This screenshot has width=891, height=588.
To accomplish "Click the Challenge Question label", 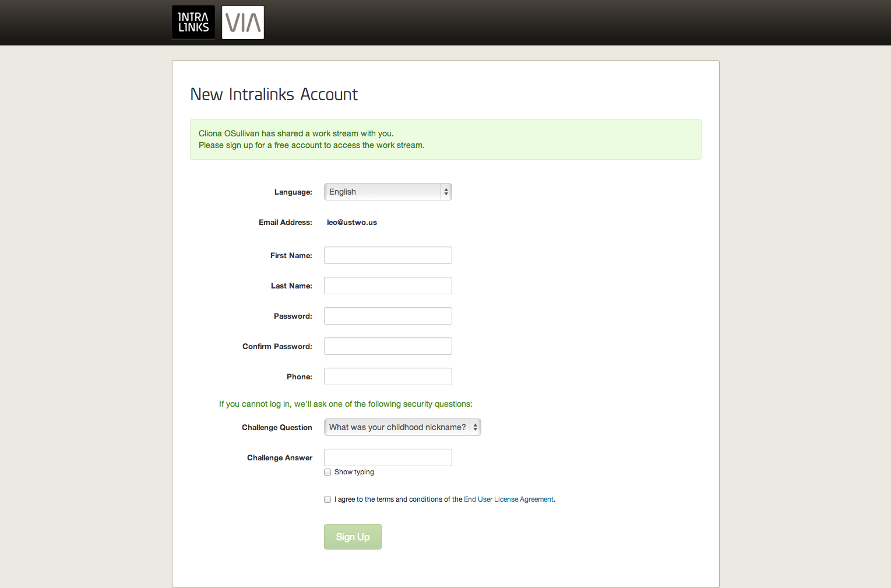I will (x=277, y=428).
